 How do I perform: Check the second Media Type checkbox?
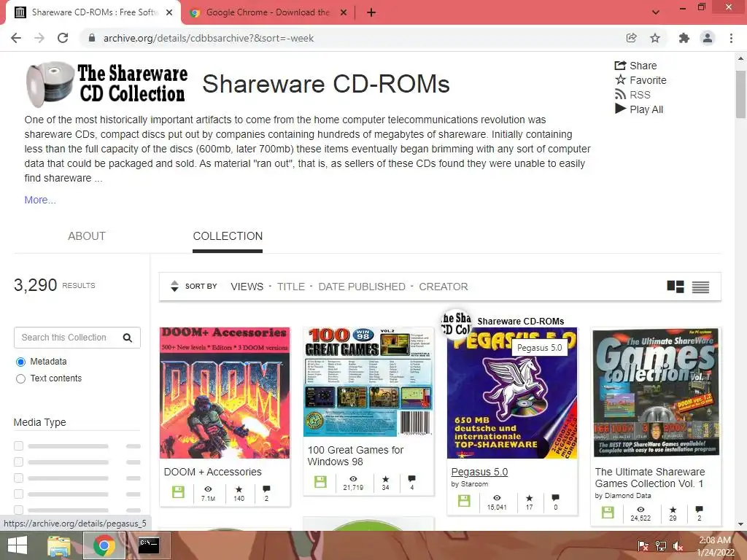(x=18, y=462)
